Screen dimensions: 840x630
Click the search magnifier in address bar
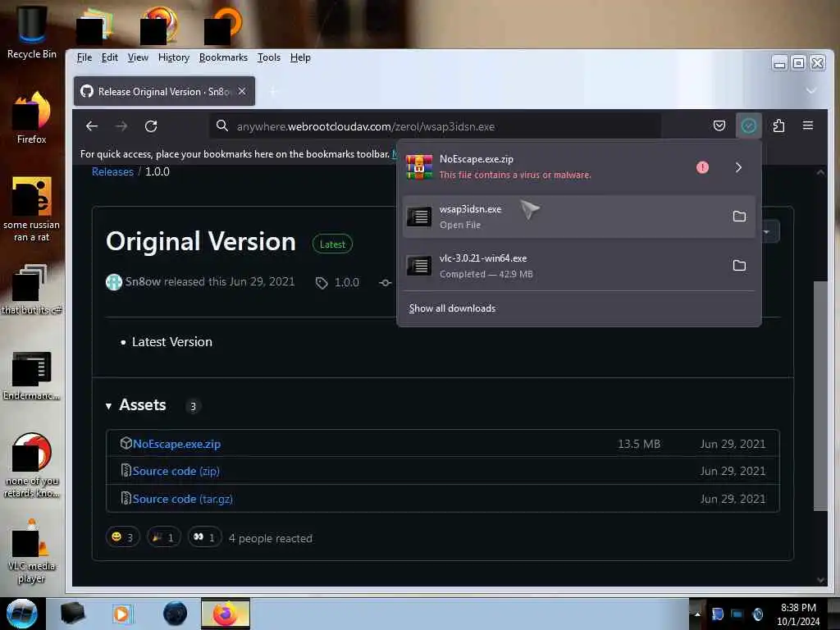(221, 126)
